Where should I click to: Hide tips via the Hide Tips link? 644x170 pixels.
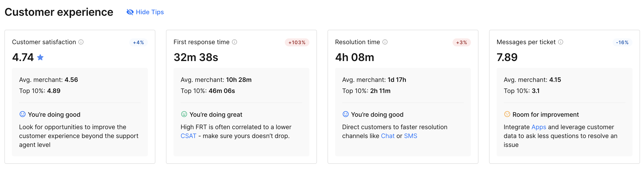coord(150,12)
